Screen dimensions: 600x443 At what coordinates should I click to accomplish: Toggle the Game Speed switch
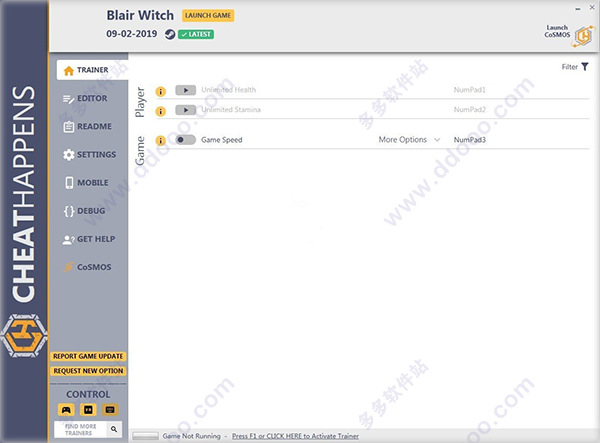(186, 140)
